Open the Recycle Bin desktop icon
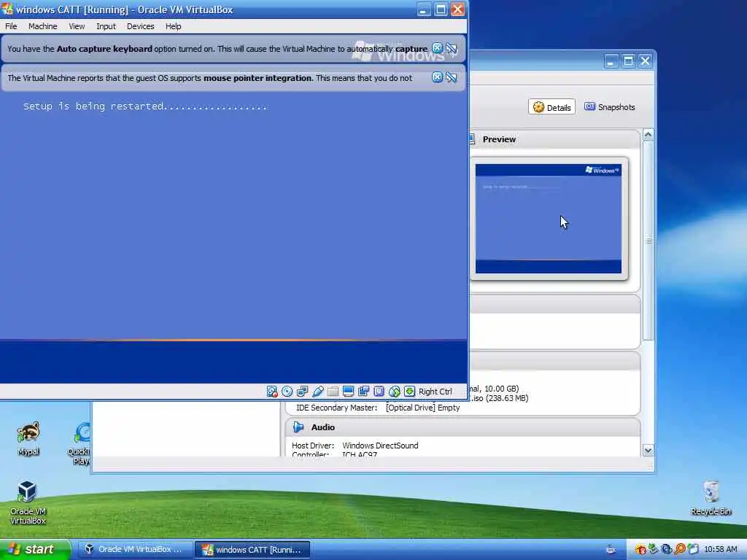747x560 pixels. click(x=711, y=497)
